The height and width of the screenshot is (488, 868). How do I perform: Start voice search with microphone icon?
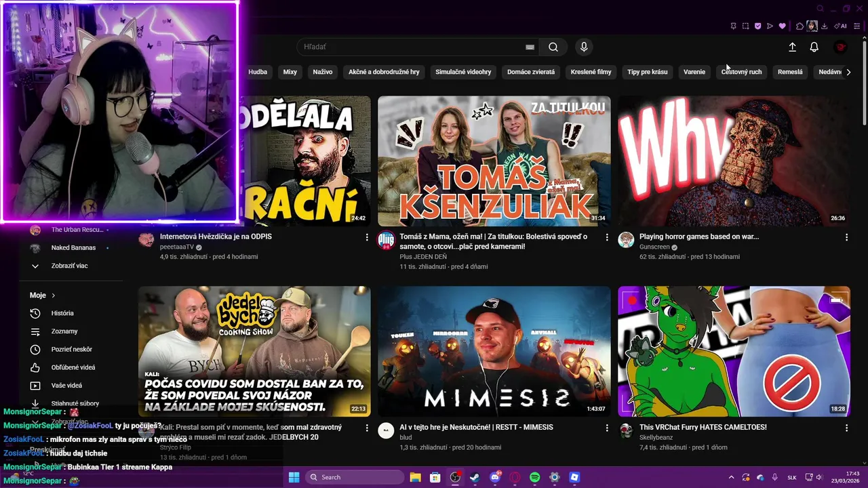pyautogui.click(x=584, y=47)
